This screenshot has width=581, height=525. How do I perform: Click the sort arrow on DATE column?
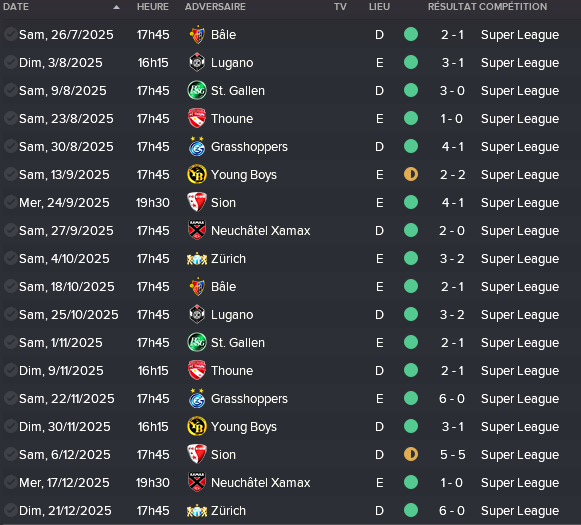pyautogui.click(x=116, y=7)
